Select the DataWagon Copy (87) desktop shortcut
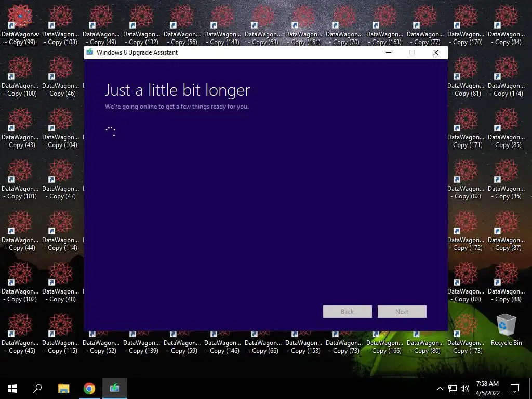 pos(506,231)
